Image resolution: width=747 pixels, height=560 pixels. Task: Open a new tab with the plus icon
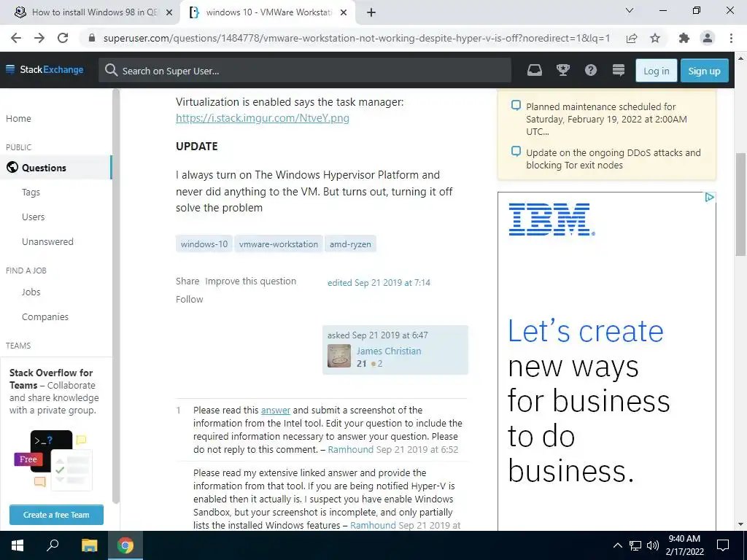[371, 12]
